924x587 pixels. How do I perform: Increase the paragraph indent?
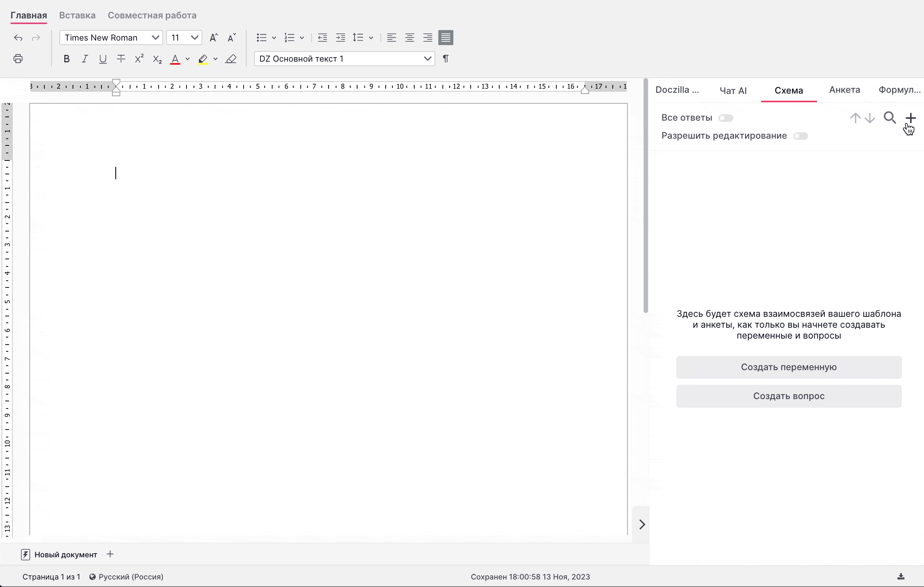click(x=340, y=38)
